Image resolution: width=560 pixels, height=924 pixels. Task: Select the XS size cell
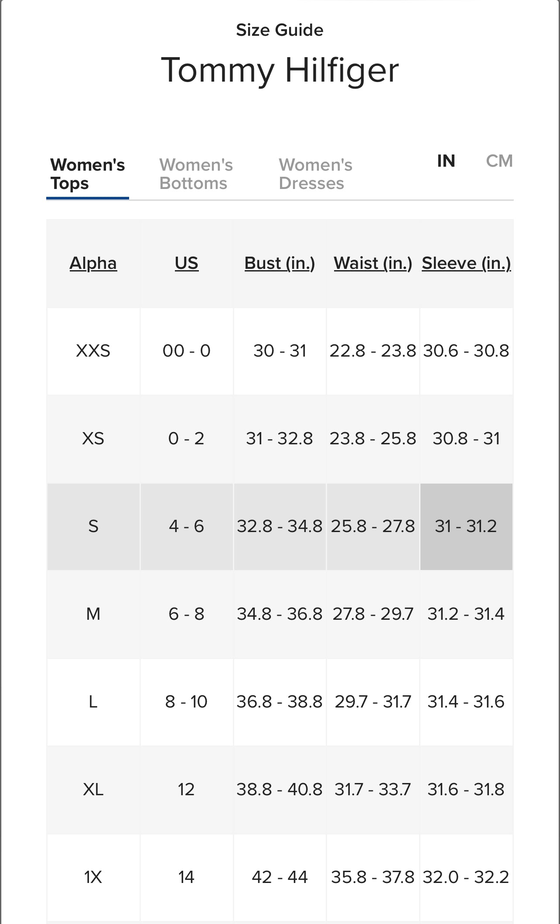[x=93, y=439]
